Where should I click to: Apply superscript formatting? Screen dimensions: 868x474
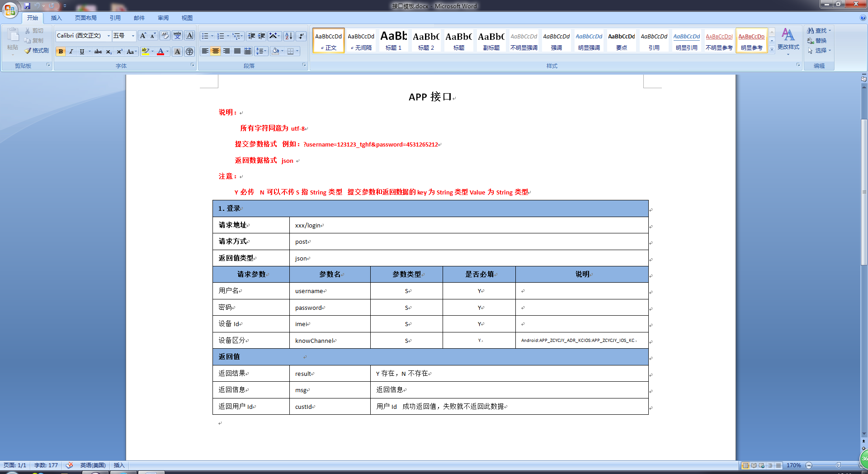click(119, 52)
